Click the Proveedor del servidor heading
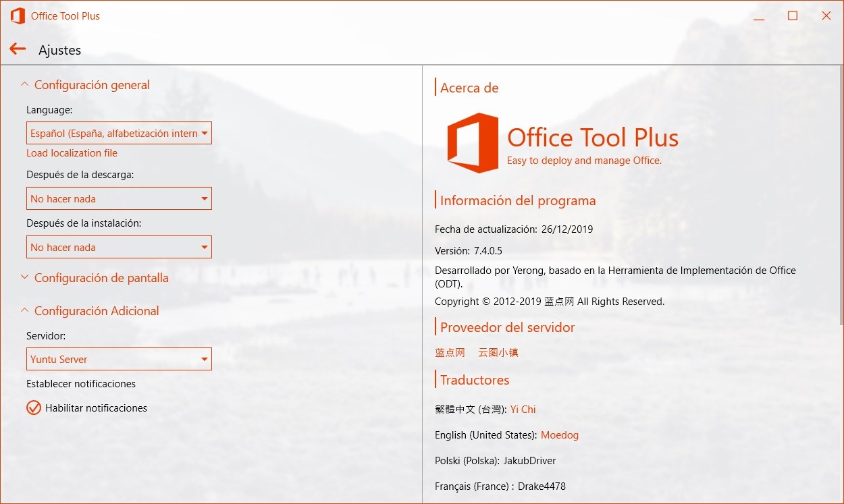Viewport: 844px width, 504px height. [x=508, y=327]
